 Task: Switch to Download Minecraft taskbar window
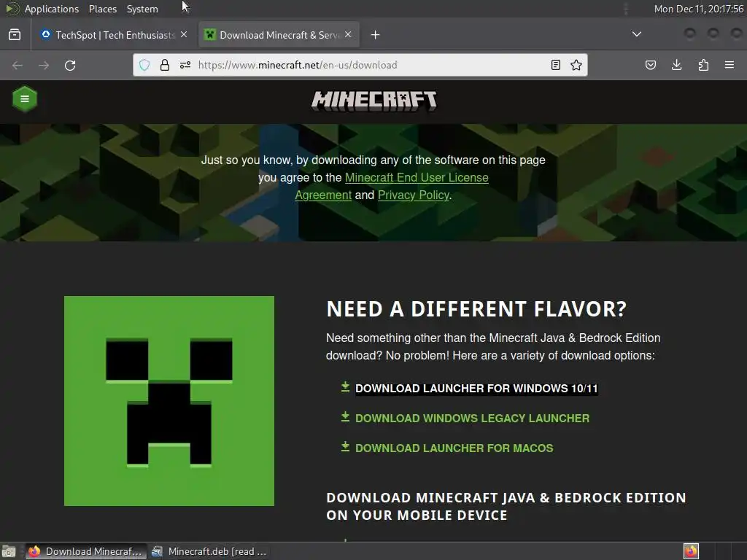86,551
